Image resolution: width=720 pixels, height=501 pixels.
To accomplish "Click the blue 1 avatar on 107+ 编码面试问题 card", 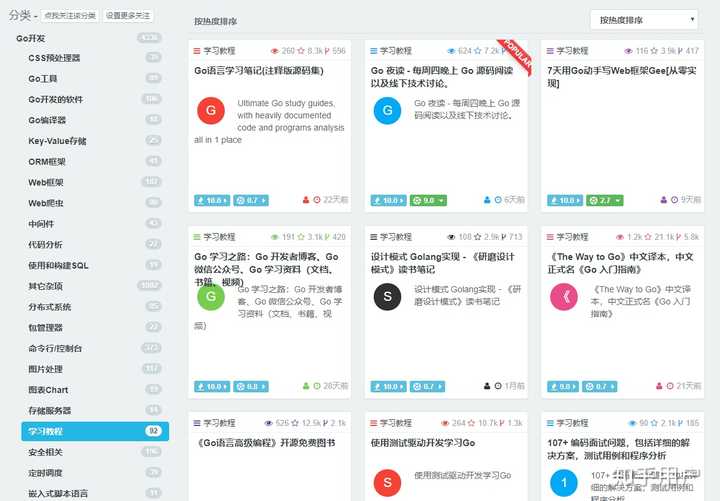I will point(564,483).
